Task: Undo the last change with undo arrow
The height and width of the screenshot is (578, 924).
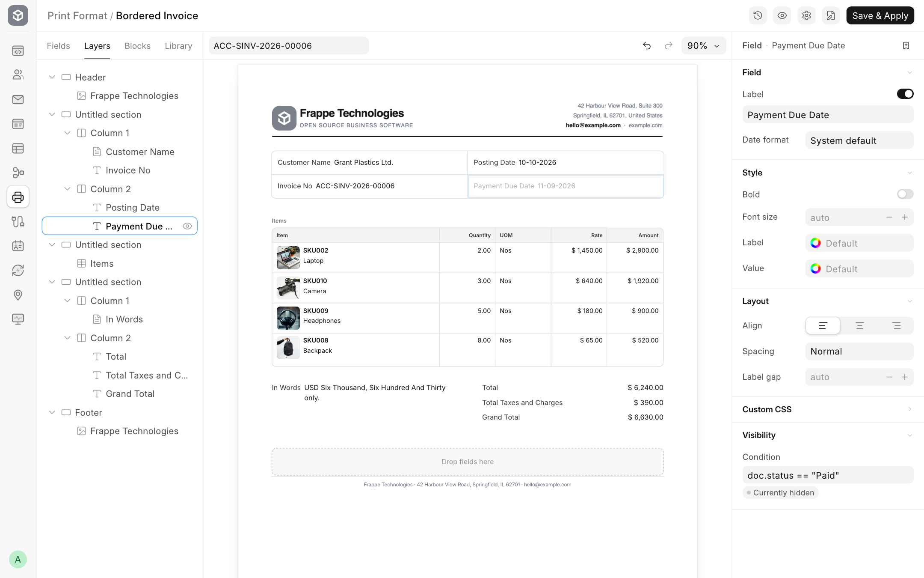Action: (647, 45)
